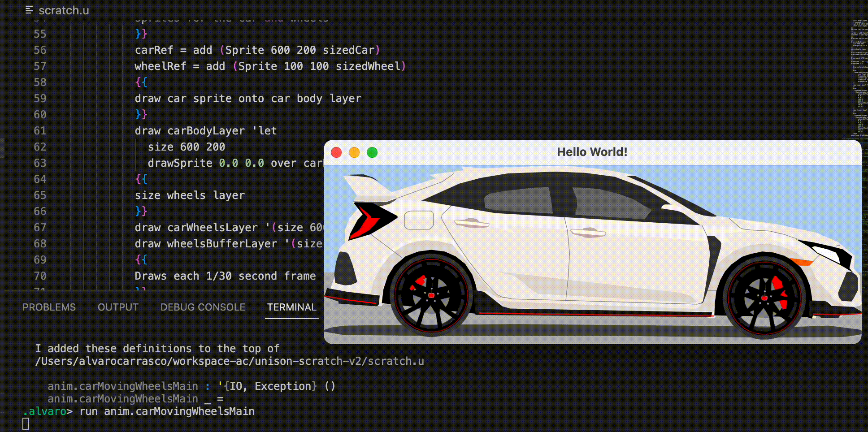The height and width of the screenshot is (432, 868).
Task: Click the 'size wheels layer' comment
Action: (190, 195)
